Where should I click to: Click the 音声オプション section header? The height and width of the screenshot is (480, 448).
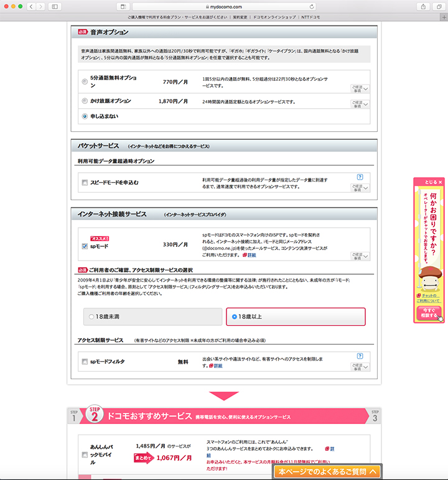pyautogui.click(x=224, y=32)
